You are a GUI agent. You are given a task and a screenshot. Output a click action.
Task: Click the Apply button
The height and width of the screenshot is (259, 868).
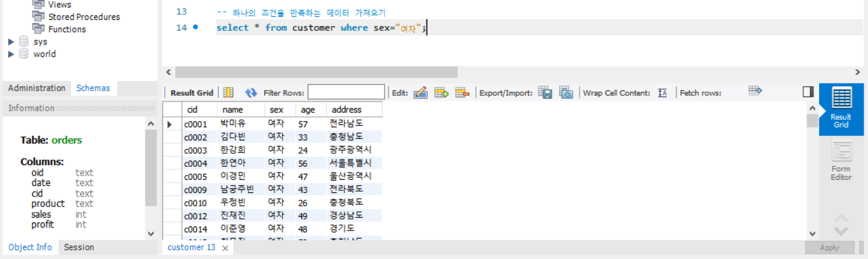830,247
